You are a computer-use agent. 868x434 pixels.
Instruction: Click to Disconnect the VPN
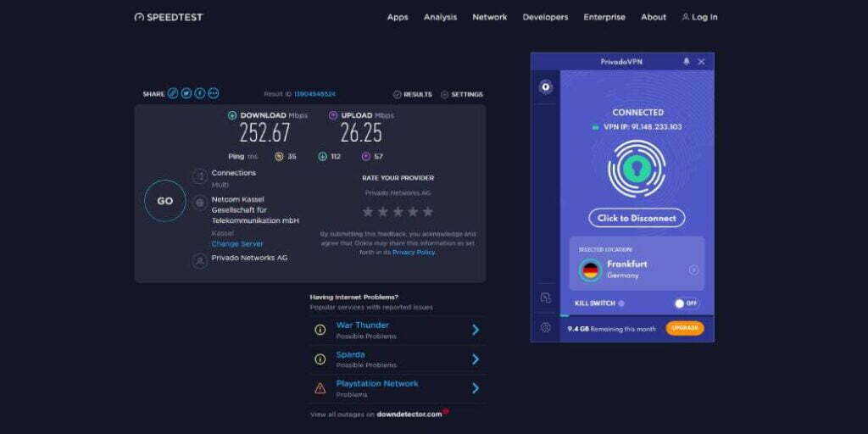637,218
